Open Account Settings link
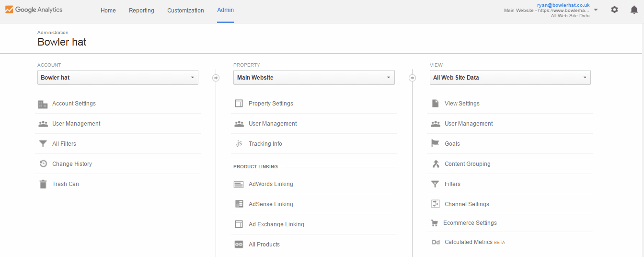The height and width of the screenshot is (257, 644). pyautogui.click(x=74, y=104)
